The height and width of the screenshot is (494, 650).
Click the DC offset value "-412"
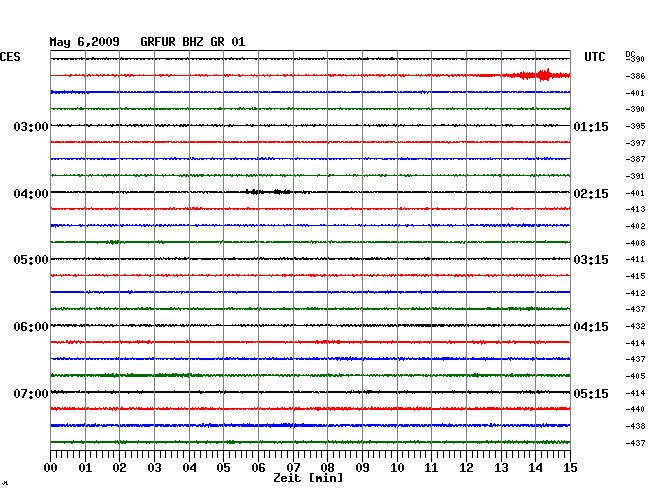pos(635,293)
